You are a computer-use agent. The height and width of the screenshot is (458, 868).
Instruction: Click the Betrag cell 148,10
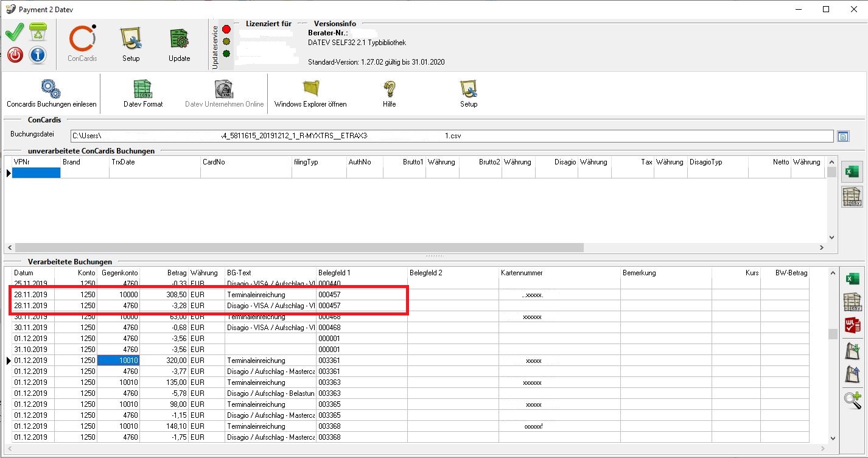pos(164,426)
